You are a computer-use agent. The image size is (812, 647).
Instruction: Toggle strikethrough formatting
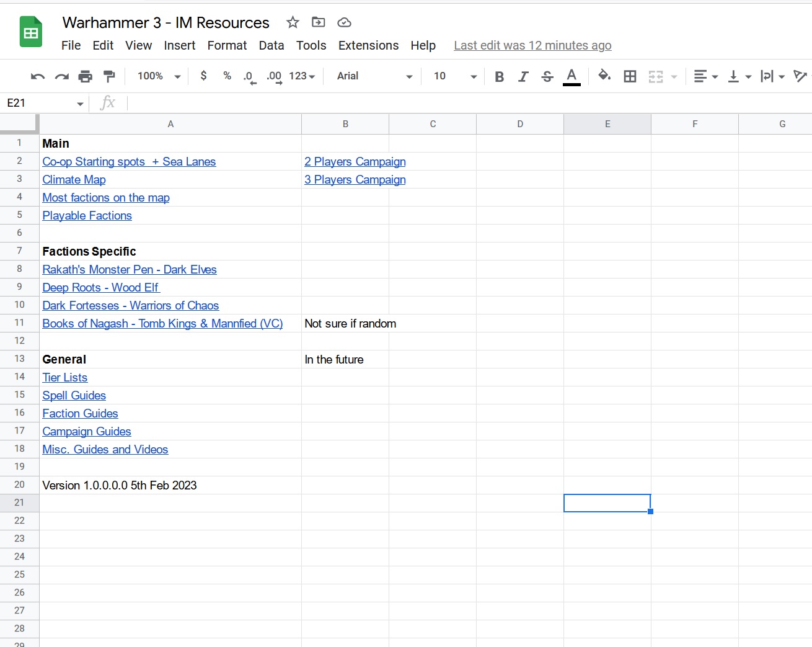click(x=547, y=76)
